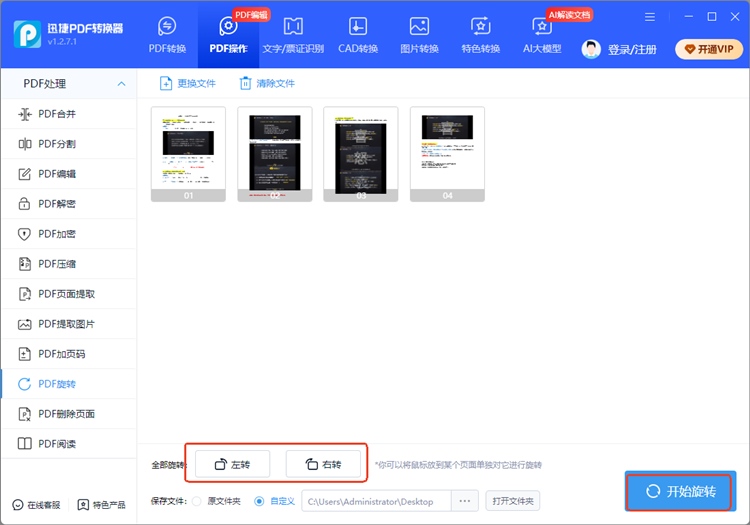Select 原文件夹 radio option
This screenshot has height=525, width=750.
[x=197, y=502]
